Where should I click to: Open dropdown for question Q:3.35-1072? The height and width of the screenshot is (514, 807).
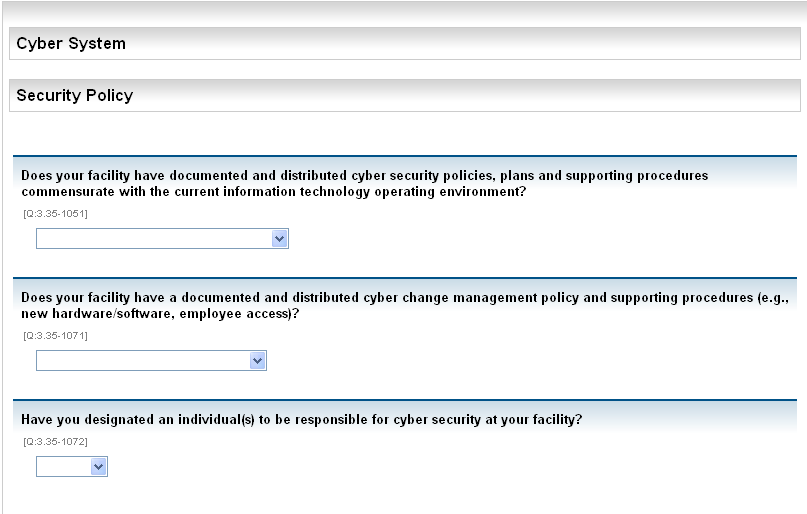pos(72,467)
